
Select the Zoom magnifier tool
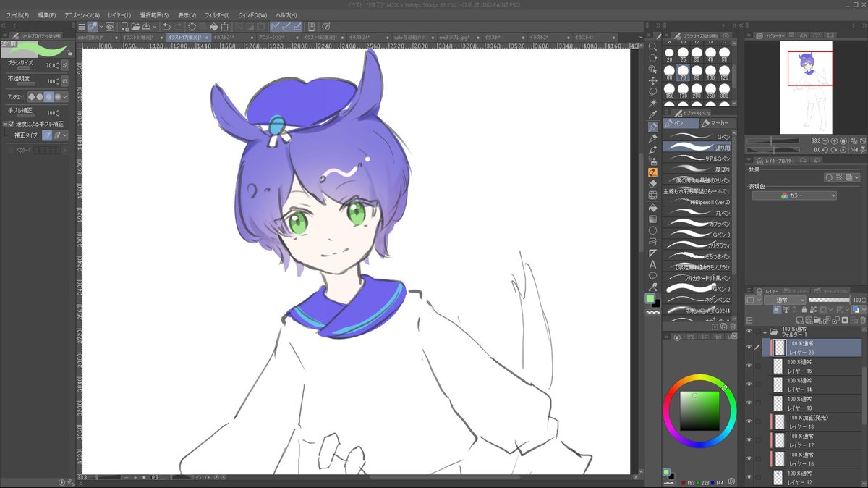coord(652,46)
